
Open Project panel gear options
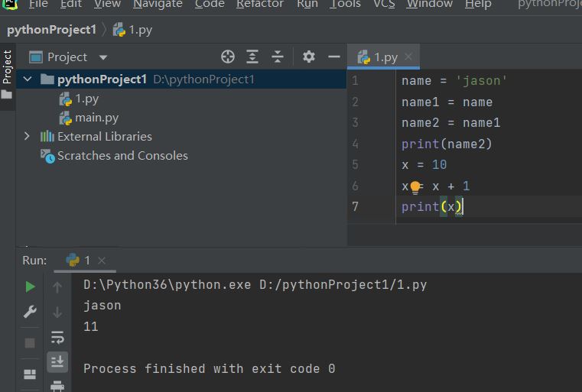(x=309, y=57)
